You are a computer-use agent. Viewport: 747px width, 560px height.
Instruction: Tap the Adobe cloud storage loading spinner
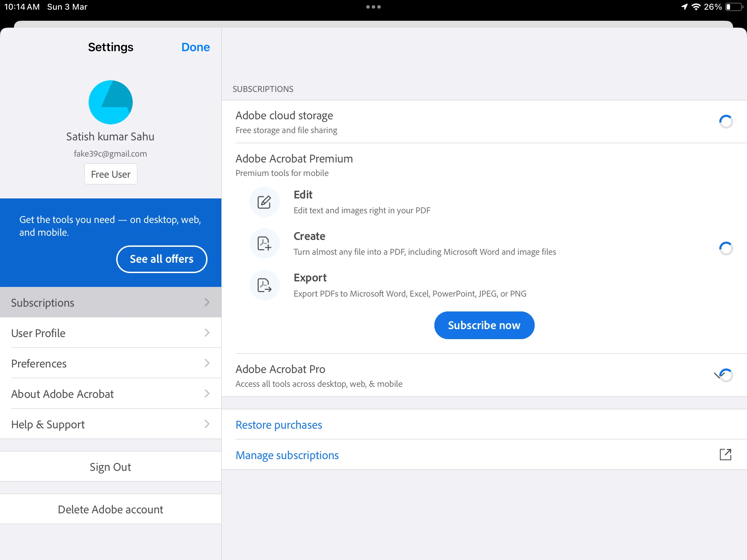click(726, 122)
